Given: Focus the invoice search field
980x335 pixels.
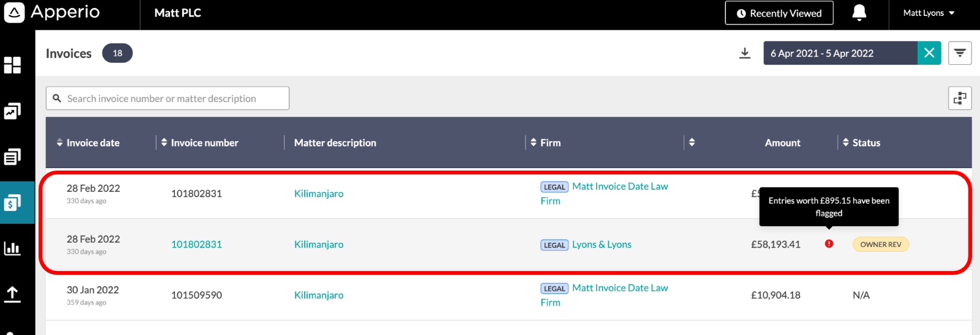Looking at the screenshot, I should 168,98.
